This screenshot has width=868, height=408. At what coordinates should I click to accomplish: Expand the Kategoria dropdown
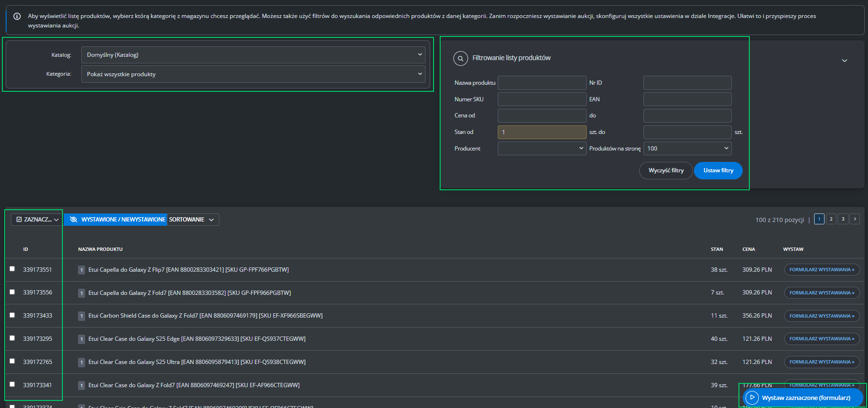coord(253,74)
